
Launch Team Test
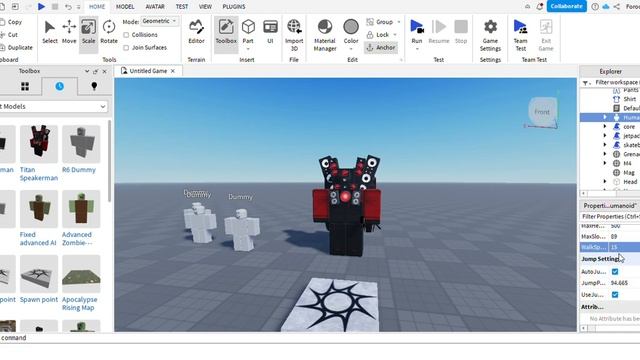click(x=520, y=36)
